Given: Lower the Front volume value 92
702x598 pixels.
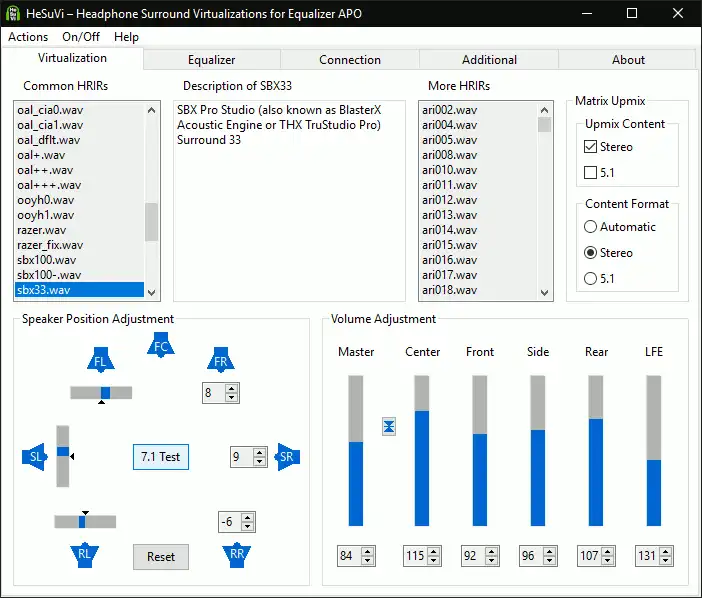Looking at the screenshot, I should click(492, 560).
